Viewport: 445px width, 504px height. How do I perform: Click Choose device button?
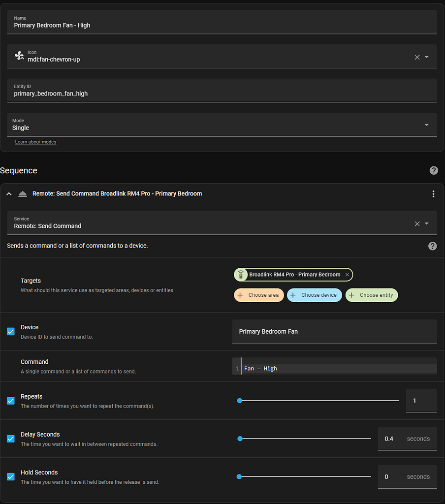tap(315, 295)
